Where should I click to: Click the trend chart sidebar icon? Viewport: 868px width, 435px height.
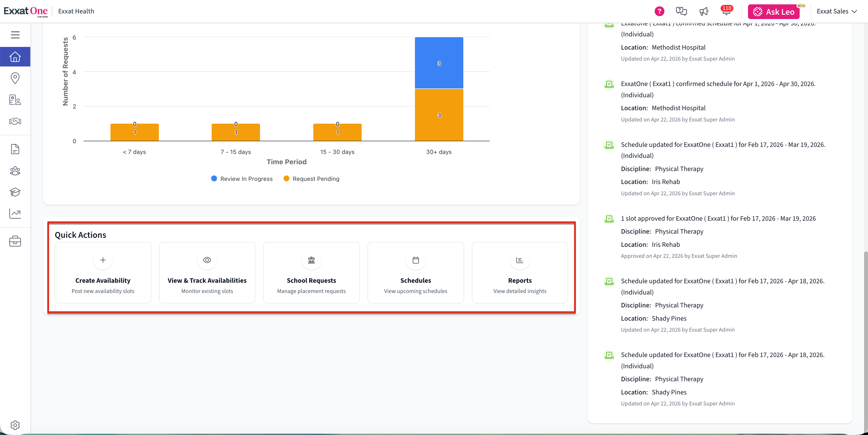coord(15,214)
